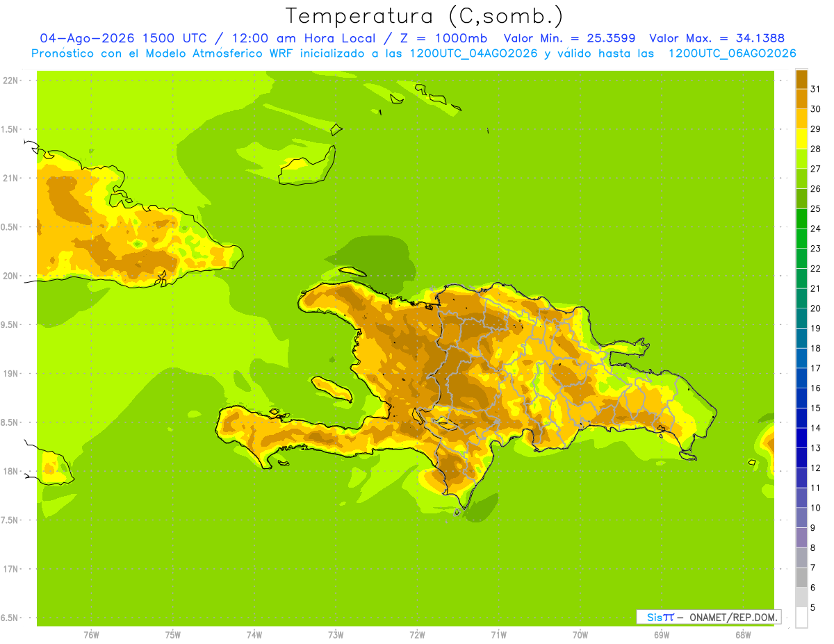834x644 pixels.
Task: Click the legend swatch between 20 and 21
Action: (801, 298)
